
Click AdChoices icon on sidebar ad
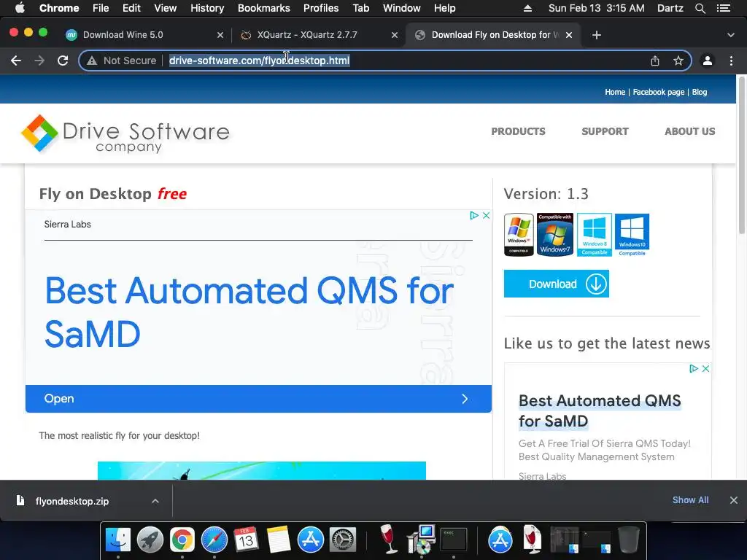694,368
